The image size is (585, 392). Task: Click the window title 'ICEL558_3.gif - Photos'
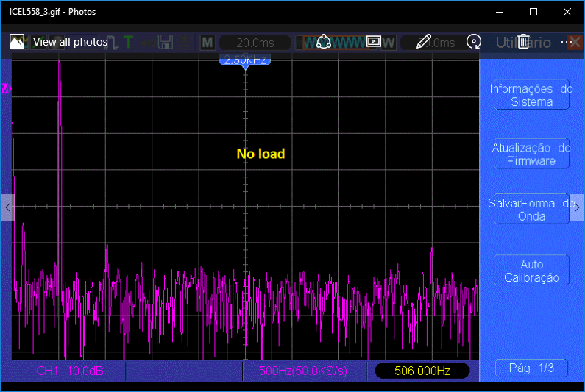pyautogui.click(x=52, y=12)
